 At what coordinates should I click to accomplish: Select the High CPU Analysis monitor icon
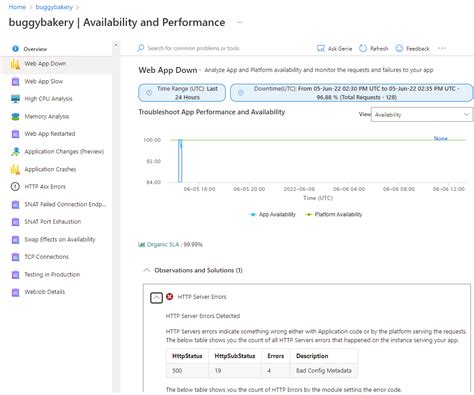pos(15,99)
